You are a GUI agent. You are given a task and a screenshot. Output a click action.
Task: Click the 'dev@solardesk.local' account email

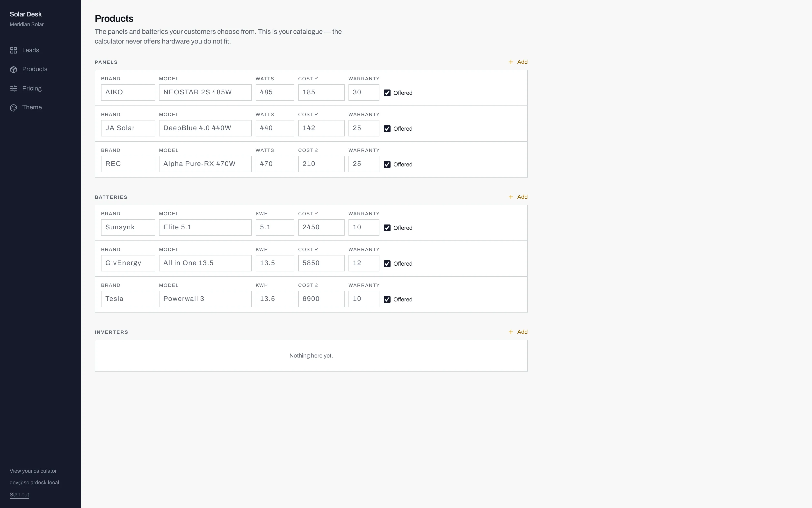[x=34, y=483]
